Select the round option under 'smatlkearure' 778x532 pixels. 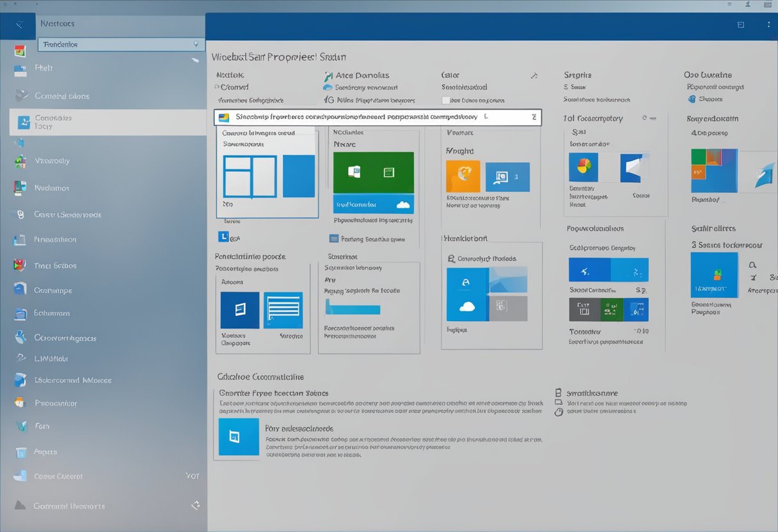(558, 412)
